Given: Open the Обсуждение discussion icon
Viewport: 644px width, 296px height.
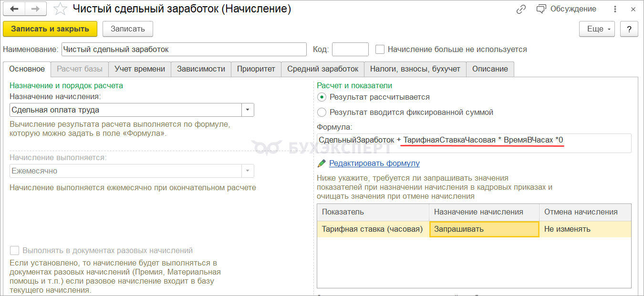Looking at the screenshot, I should 541,9.
